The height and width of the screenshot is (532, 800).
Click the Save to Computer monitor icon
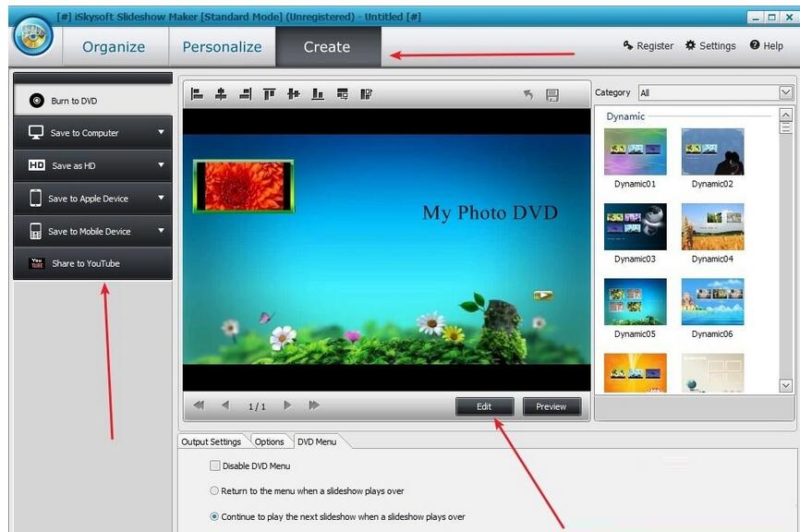36,133
